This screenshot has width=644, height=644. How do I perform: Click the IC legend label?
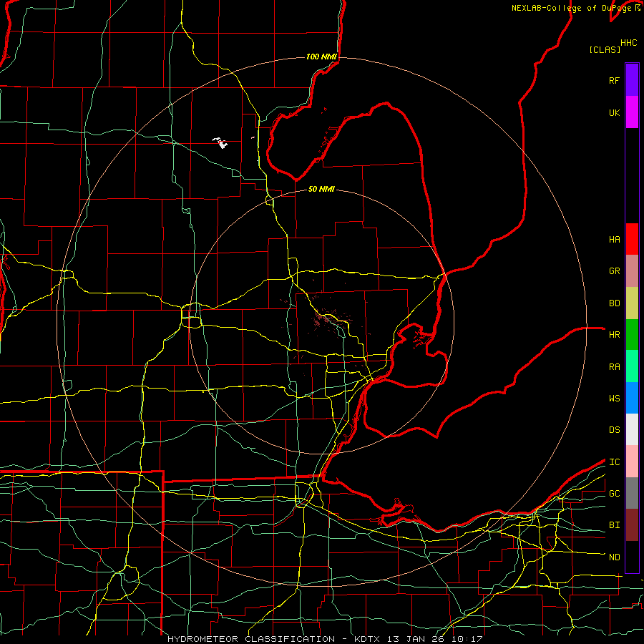click(615, 462)
